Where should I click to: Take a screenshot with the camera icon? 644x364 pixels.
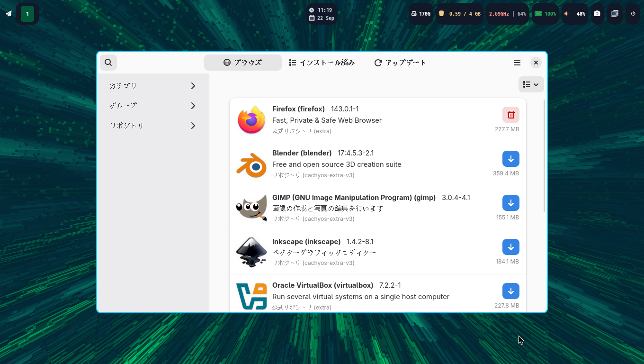tap(597, 14)
